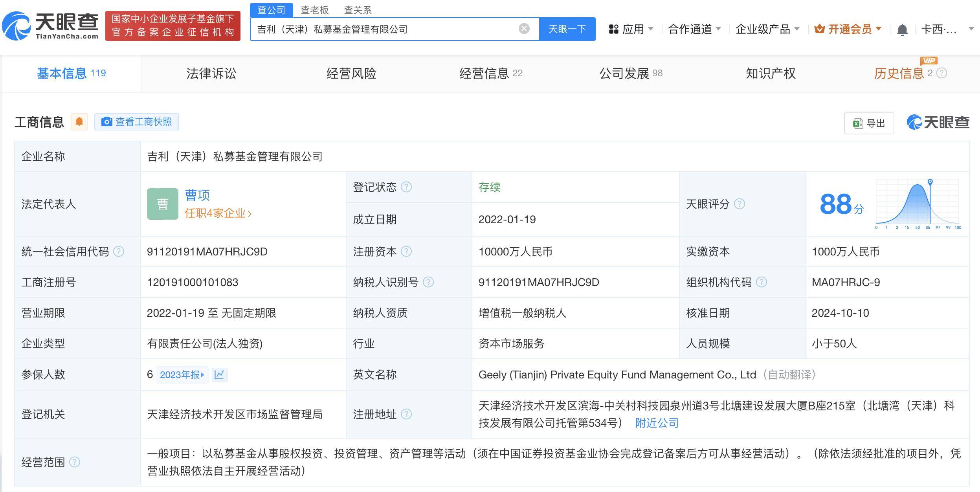Select credit code 91120191MA07HRJC9D in 统一社会信用代码 row
The image size is (980, 492).
(207, 252)
